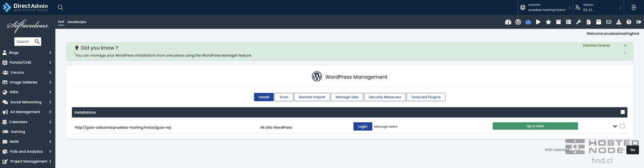Open Security Measures
644x168 pixels.
point(385,97)
